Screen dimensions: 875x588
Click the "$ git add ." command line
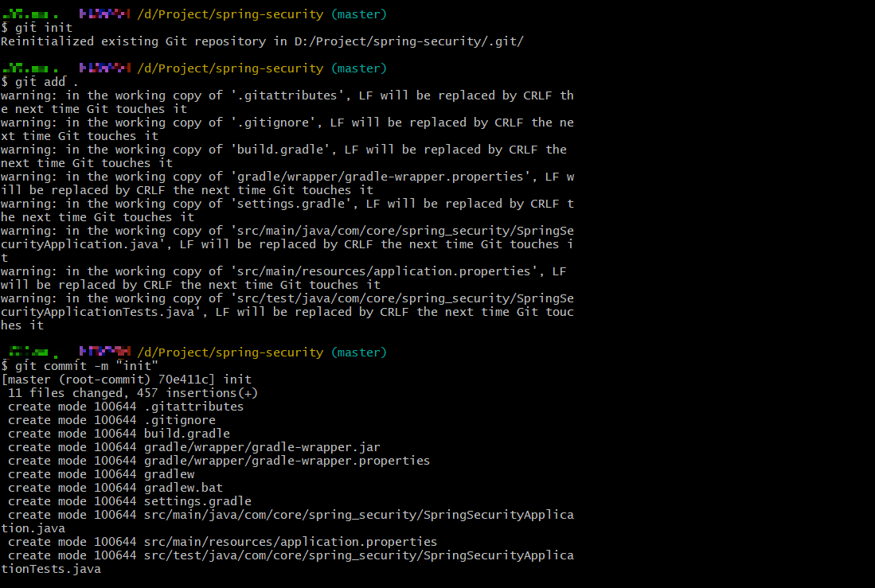pyautogui.click(x=40, y=82)
